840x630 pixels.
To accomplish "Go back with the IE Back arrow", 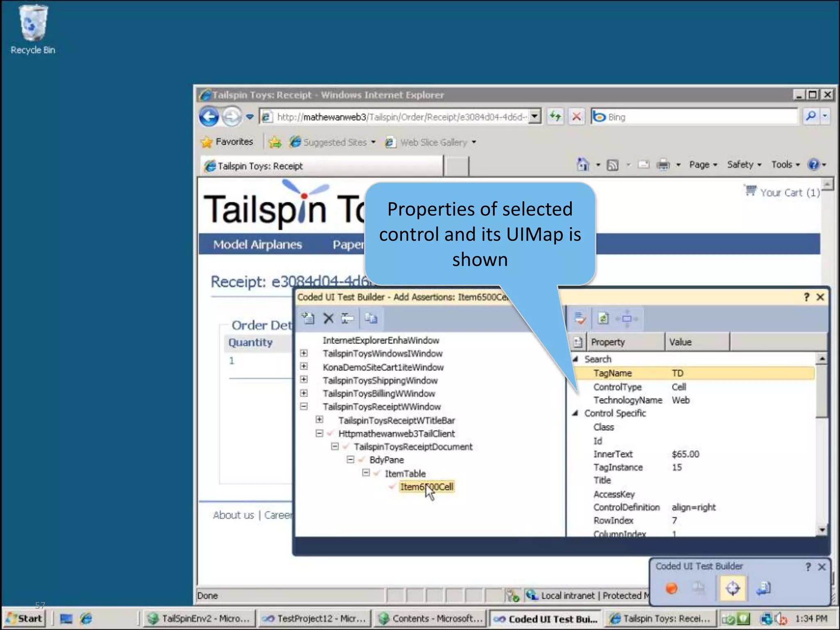I will tap(209, 117).
